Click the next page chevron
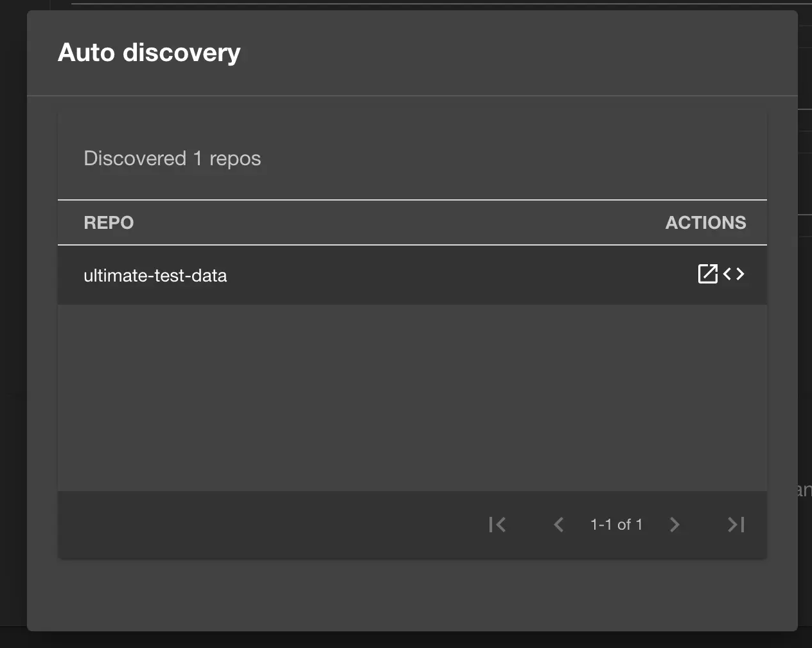The height and width of the screenshot is (648, 812). [674, 525]
